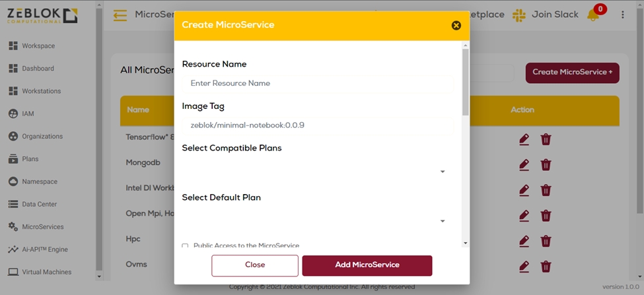Click the Resource Name input field
The image size is (644, 295).
tap(318, 84)
